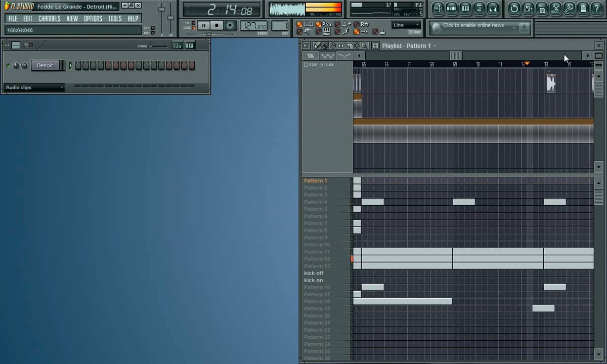Adjust the SWING slider in step sequencer
This screenshot has width=607, height=364.
click(x=158, y=46)
